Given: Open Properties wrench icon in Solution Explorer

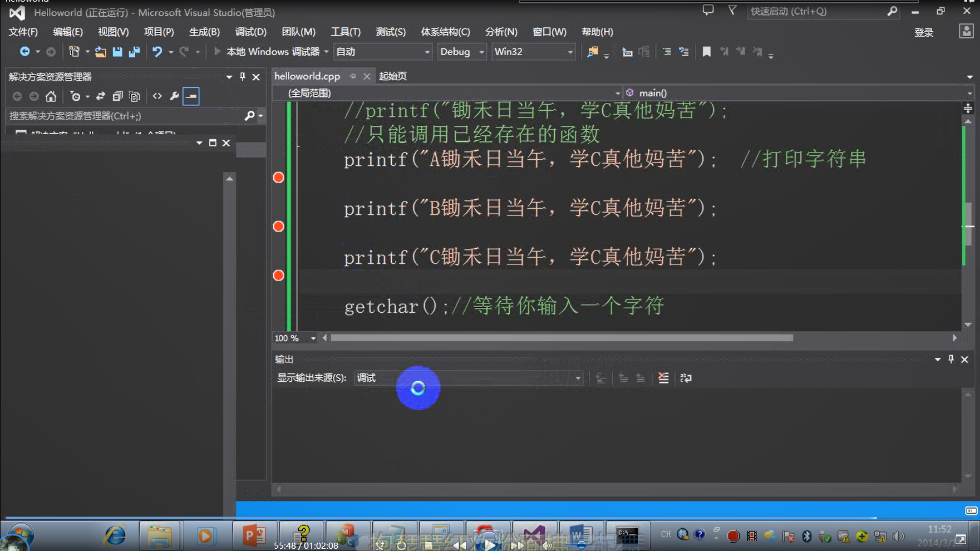Looking at the screenshot, I should pyautogui.click(x=174, y=96).
